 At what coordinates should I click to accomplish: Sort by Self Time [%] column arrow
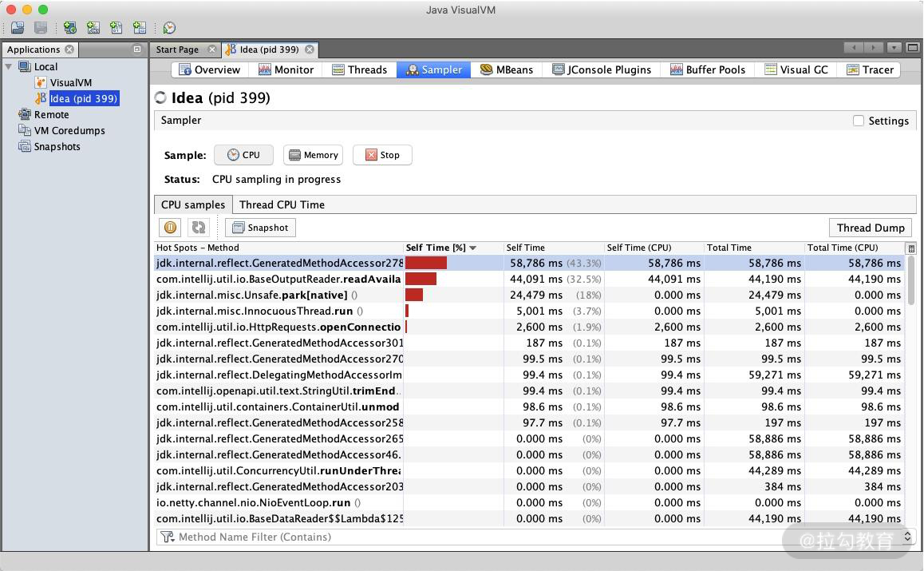tap(473, 248)
